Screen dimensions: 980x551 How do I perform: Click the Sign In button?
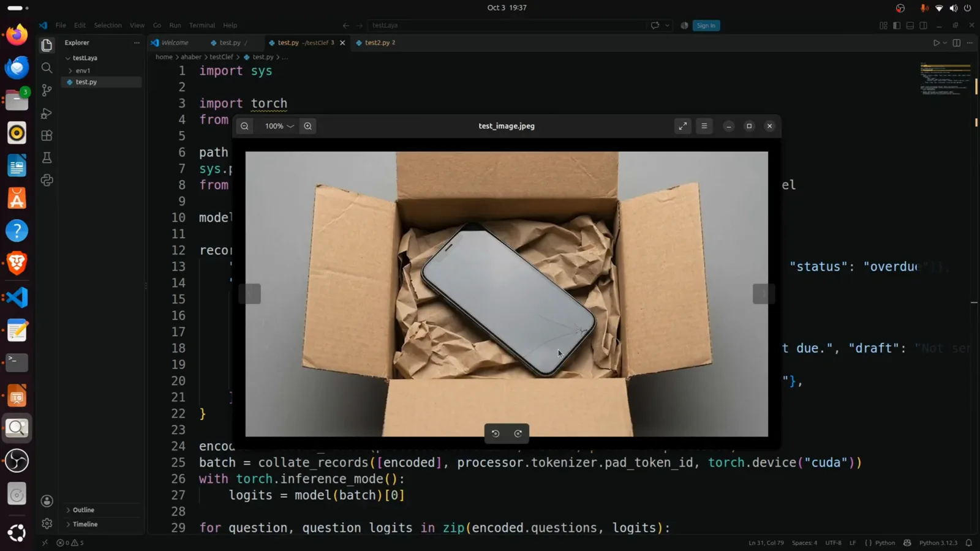[x=706, y=26]
